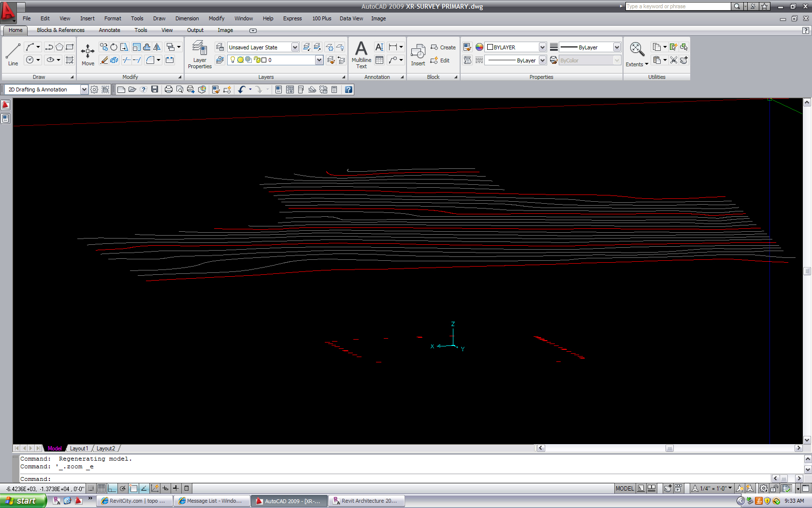Click the Create block button

pos(443,47)
